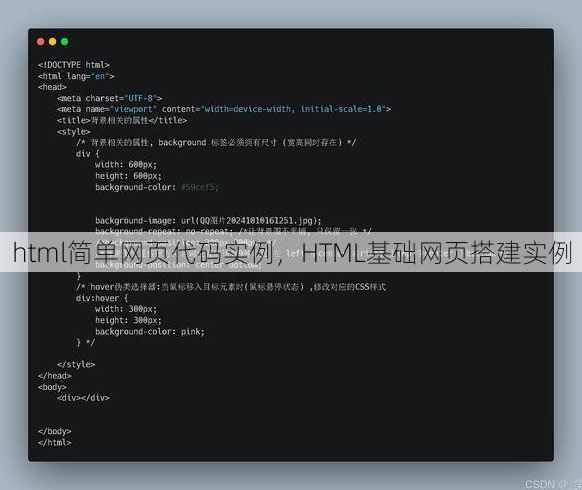
Task: Click the <div></div> line
Action: tap(83, 398)
